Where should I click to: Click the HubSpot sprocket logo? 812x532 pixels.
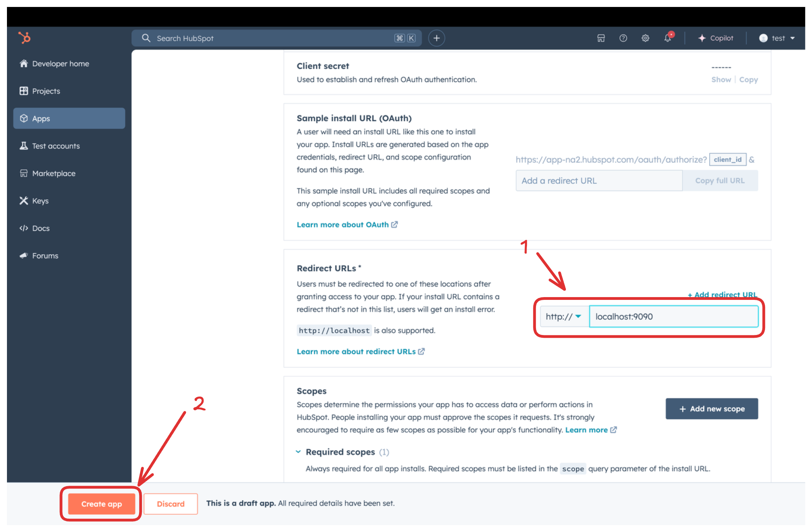point(24,38)
